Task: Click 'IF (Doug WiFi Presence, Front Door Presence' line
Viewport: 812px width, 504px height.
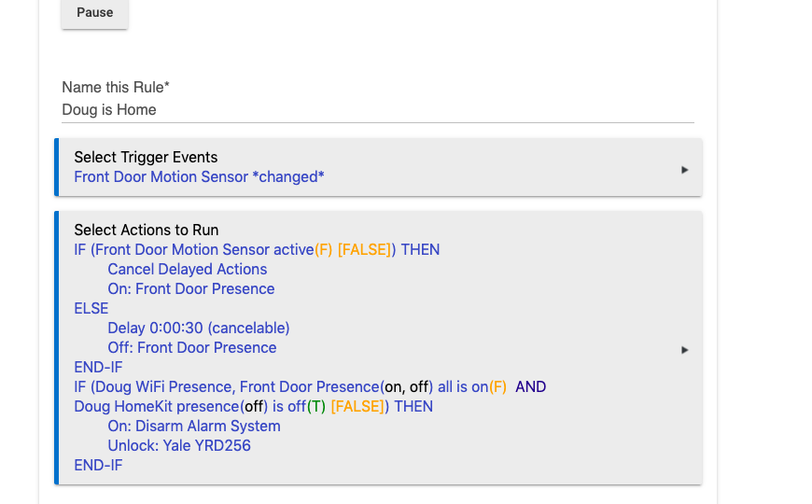Action: (310, 387)
